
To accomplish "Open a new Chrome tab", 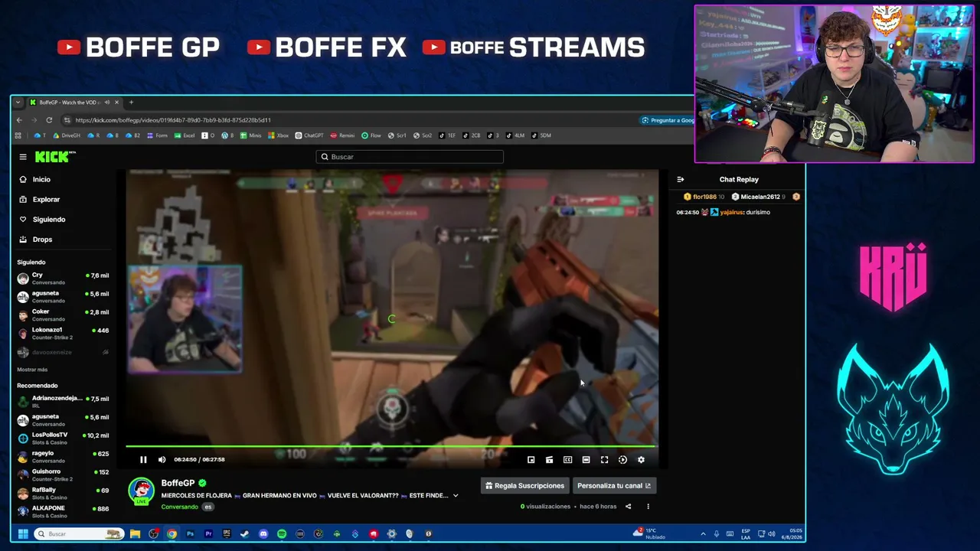I will point(131,103).
